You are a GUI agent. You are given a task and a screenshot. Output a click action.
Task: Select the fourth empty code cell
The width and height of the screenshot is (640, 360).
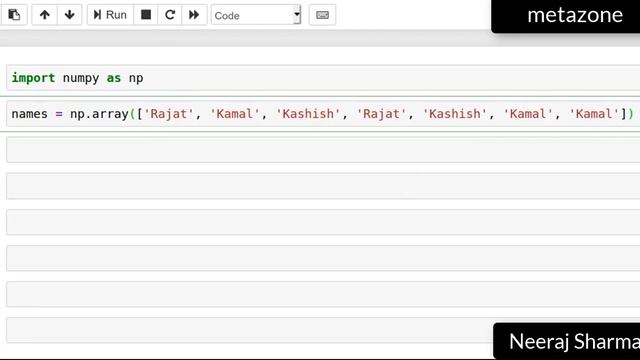click(323, 258)
